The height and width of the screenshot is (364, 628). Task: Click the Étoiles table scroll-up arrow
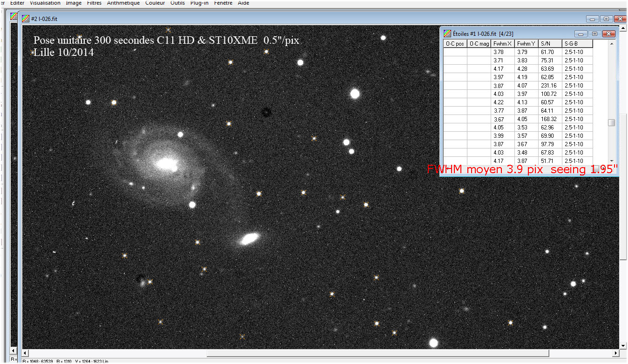pyautogui.click(x=612, y=44)
